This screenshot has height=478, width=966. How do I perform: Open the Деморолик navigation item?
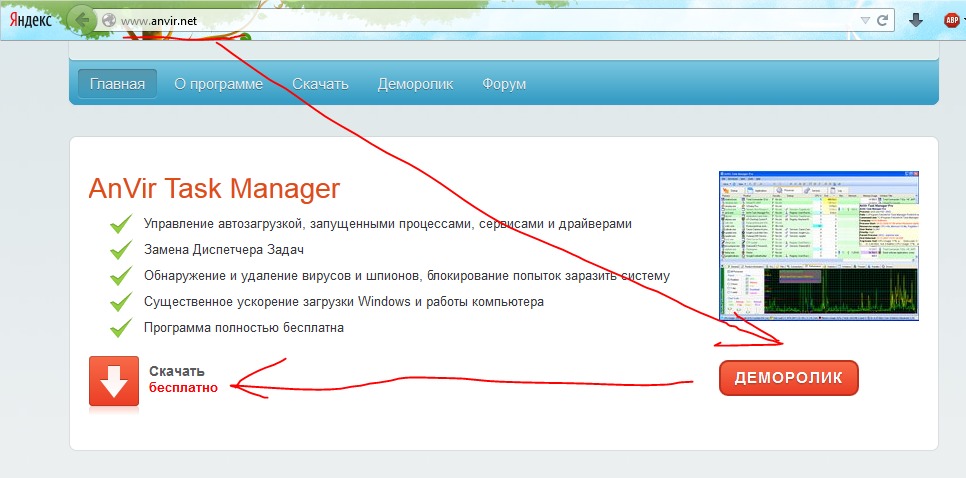(415, 84)
